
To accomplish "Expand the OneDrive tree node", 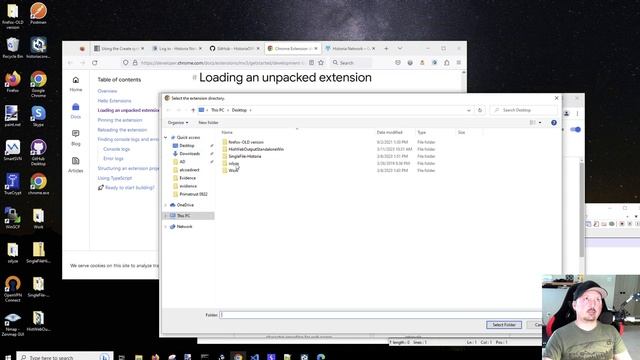I will pos(166,205).
